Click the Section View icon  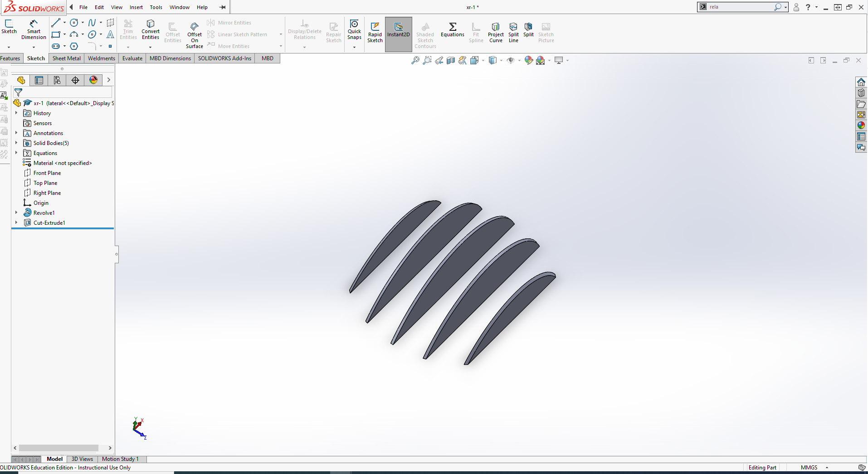(x=450, y=60)
